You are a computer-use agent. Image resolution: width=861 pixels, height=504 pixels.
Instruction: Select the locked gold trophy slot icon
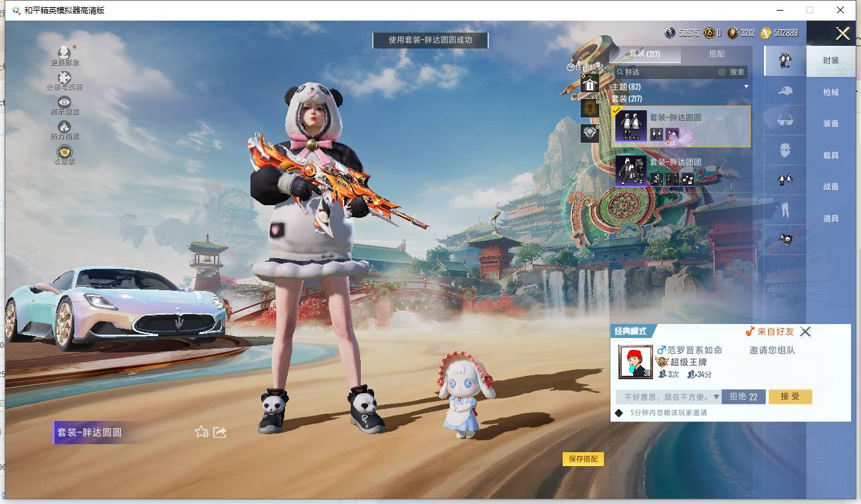[589, 108]
